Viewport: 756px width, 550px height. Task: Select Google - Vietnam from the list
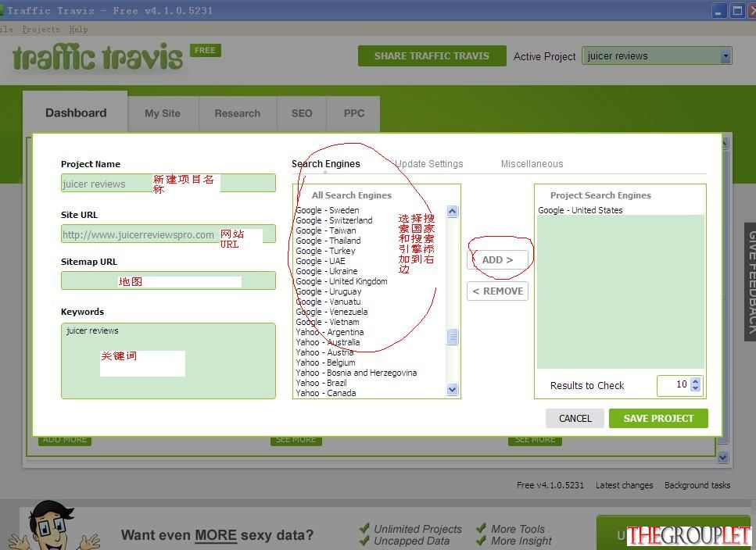328,322
